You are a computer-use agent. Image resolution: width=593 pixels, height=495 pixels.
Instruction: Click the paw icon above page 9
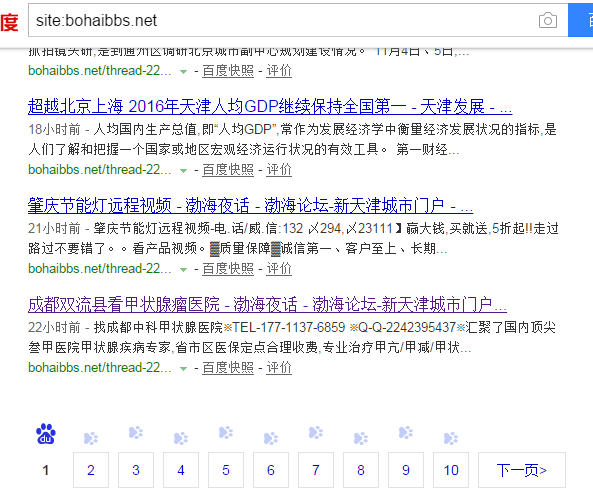406,433
